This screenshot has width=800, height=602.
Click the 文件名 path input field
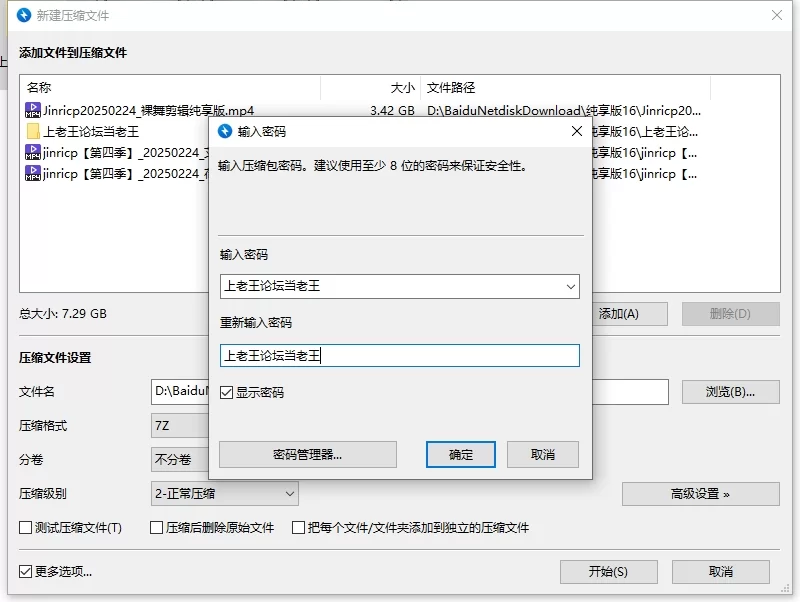[180, 392]
